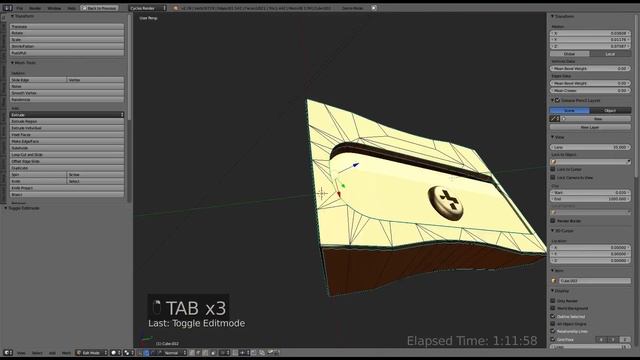The image size is (640, 360).
Task: Select the Local transform space toggle
Action: (x=610, y=54)
